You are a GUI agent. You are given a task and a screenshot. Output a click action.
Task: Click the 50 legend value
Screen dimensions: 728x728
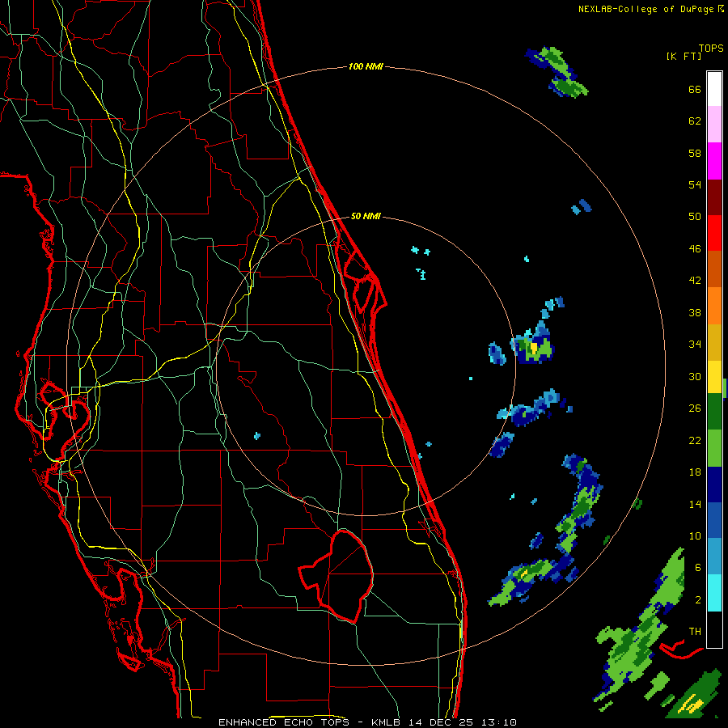(x=695, y=217)
